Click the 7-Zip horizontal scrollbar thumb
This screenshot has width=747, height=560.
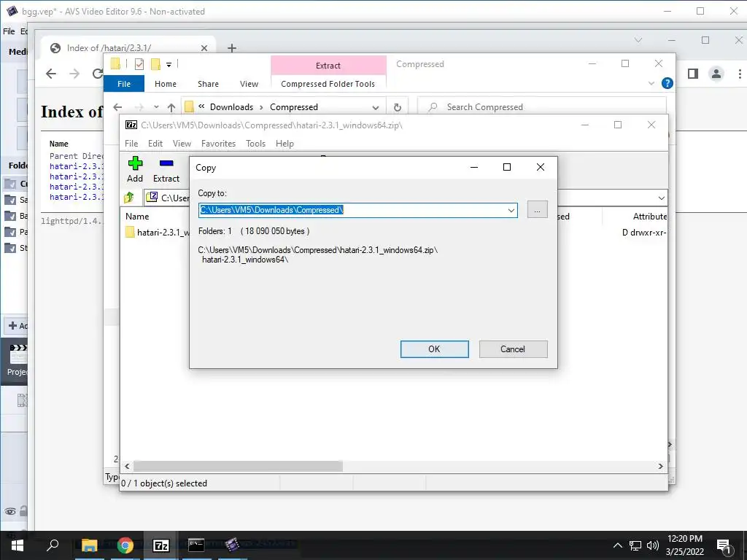(238, 466)
